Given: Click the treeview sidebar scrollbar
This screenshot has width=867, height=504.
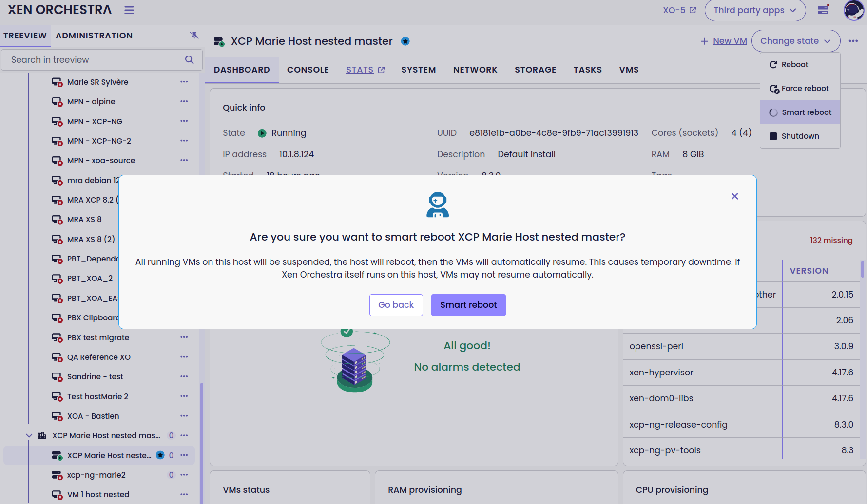Looking at the screenshot, I should point(201,443).
